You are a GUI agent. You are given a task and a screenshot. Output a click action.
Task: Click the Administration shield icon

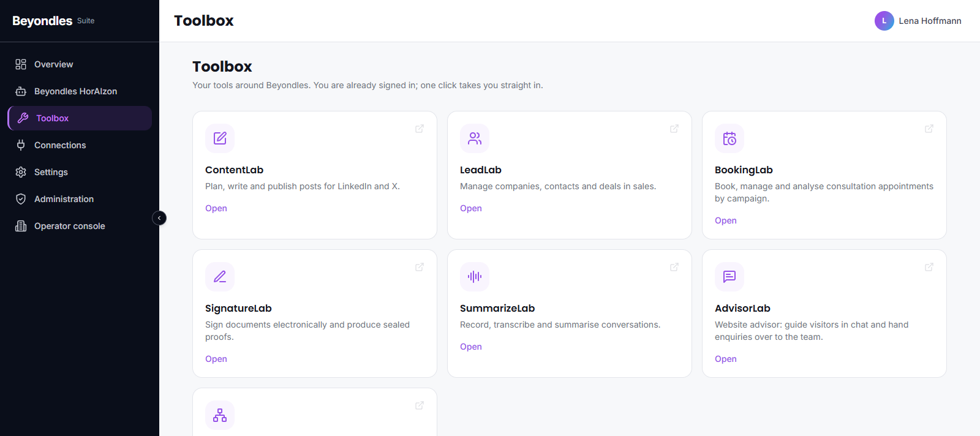pyautogui.click(x=21, y=199)
